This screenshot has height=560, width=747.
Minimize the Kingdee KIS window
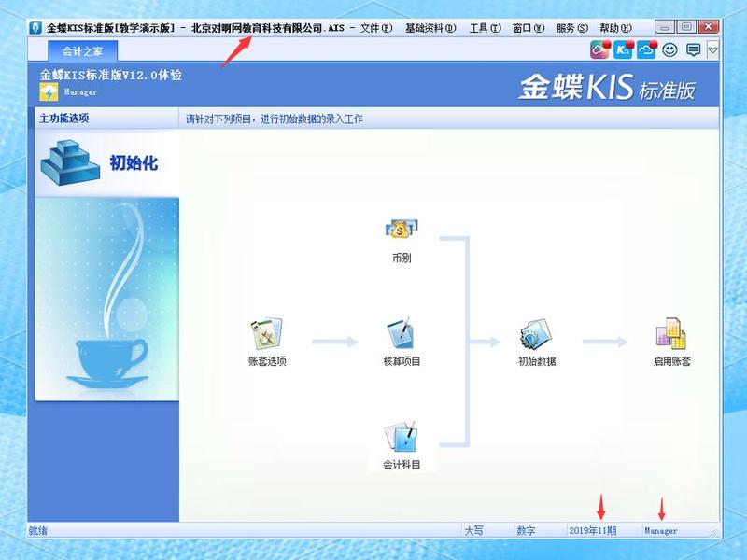(665, 27)
